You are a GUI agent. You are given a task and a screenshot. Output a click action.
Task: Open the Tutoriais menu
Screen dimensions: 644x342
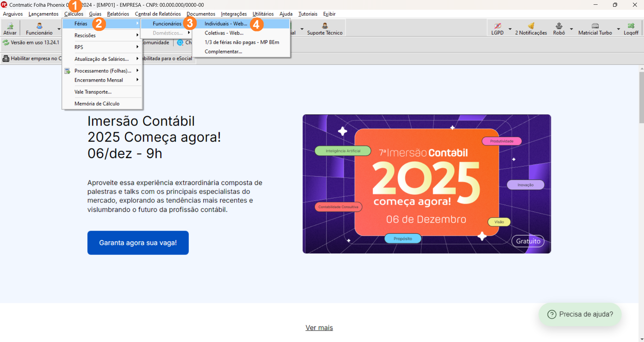[x=308, y=14]
